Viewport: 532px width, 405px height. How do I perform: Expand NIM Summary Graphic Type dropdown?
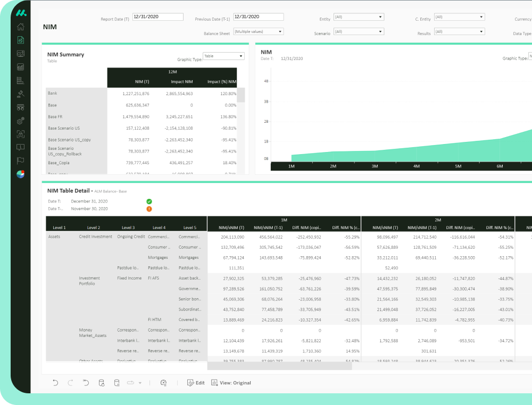pos(223,56)
